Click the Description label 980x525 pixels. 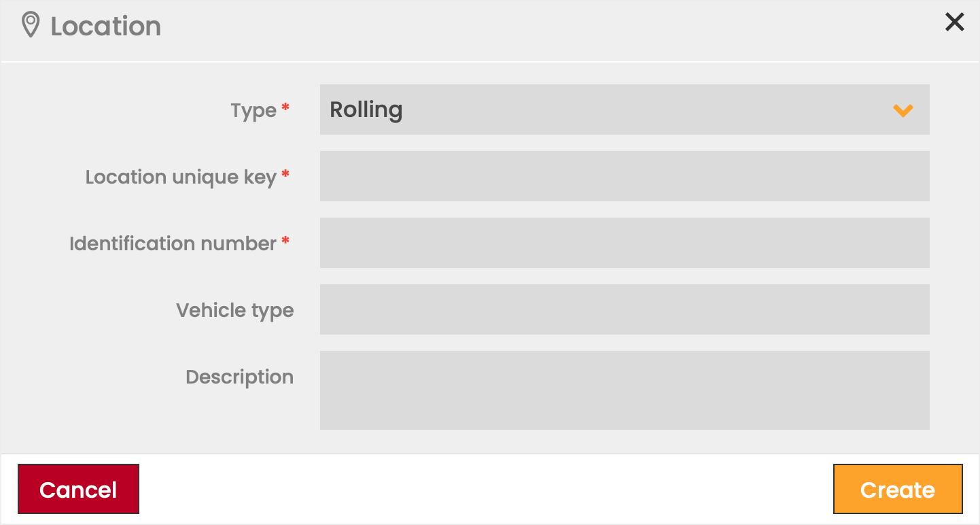[239, 377]
